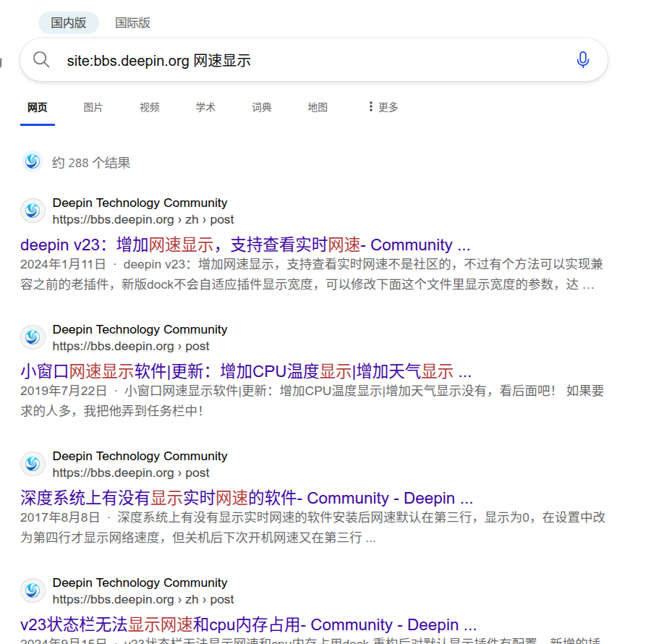The width and height of the screenshot is (651, 644).
Task: Click the favicon above 深度系统上有没有 result
Action: click(33, 464)
